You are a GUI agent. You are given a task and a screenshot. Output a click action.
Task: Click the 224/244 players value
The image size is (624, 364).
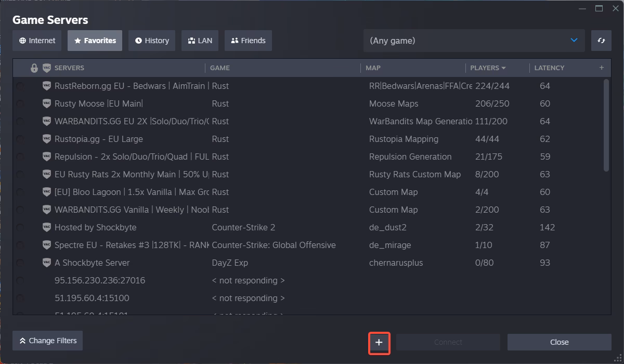492,86
